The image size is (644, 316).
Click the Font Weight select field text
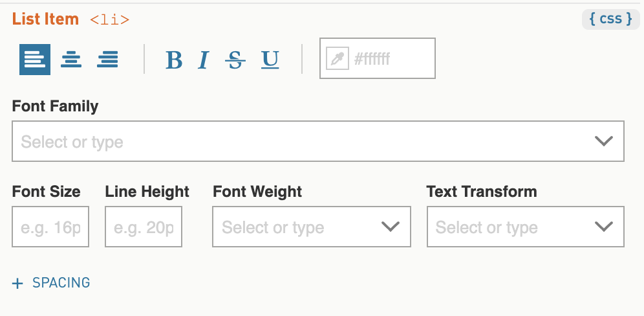273,227
